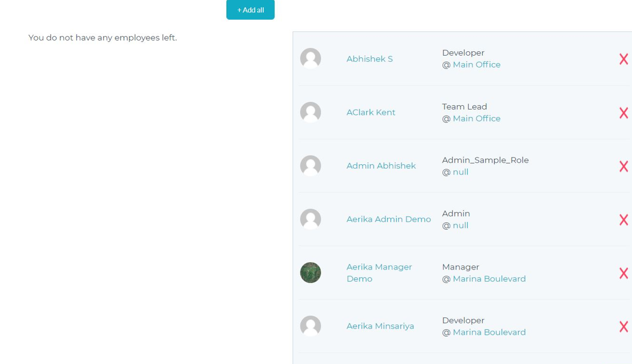This screenshot has height=364, width=632.
Task: Open Main Office link under Team Lead
Action: pos(477,119)
